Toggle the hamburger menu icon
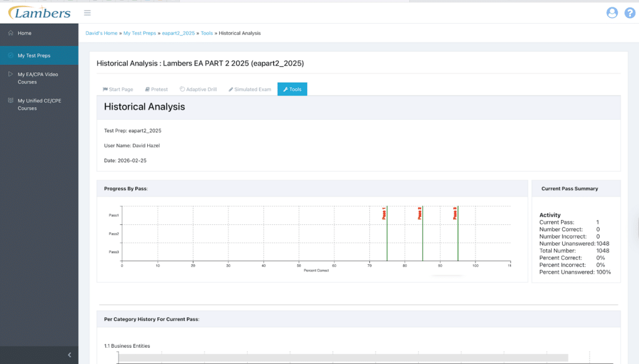 (x=87, y=12)
